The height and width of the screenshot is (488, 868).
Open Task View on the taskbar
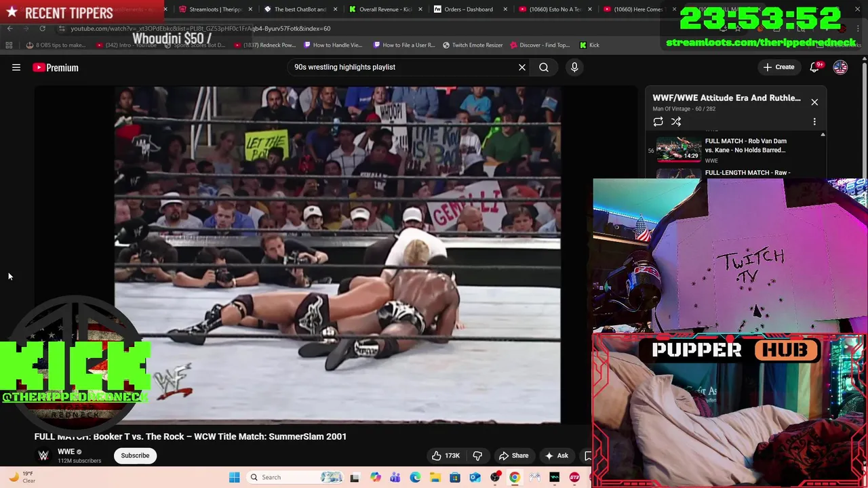tap(355, 477)
